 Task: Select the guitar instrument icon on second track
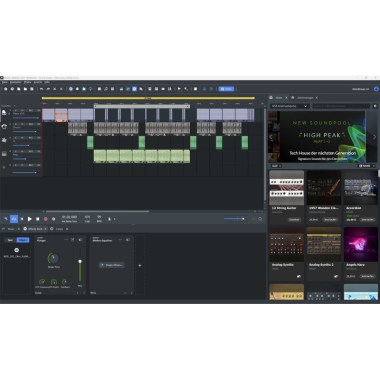tap(4, 126)
